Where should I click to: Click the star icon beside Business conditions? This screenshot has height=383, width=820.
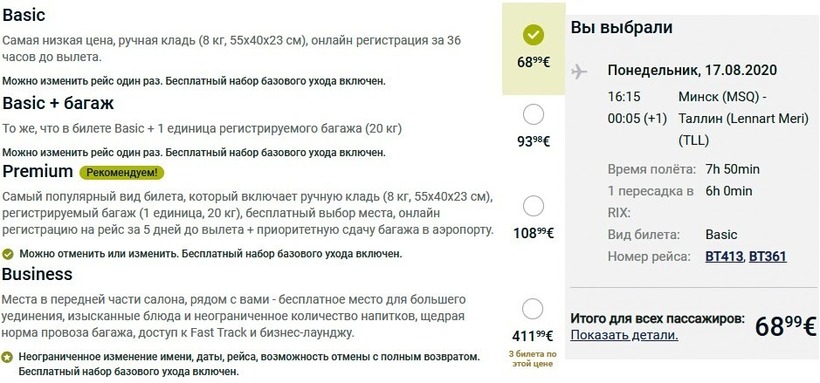click(7, 357)
